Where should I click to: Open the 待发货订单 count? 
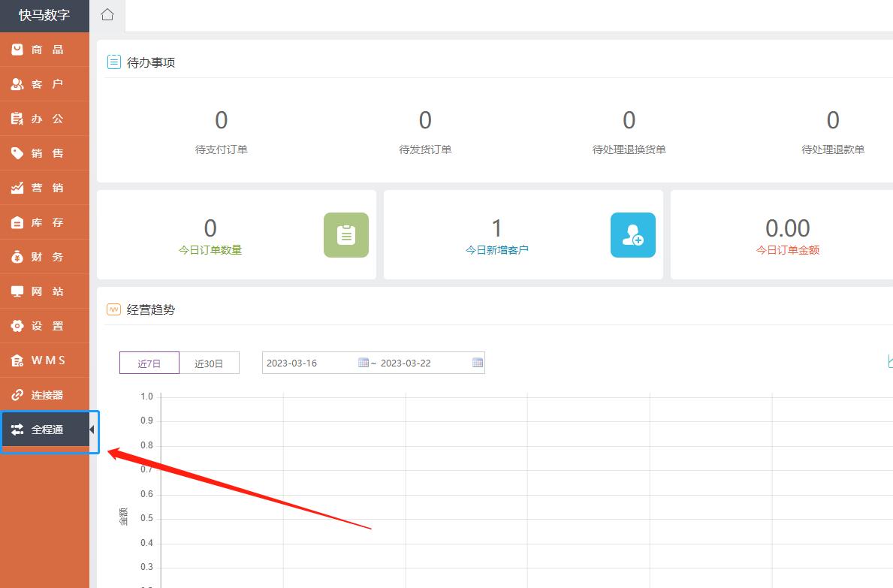click(425, 120)
